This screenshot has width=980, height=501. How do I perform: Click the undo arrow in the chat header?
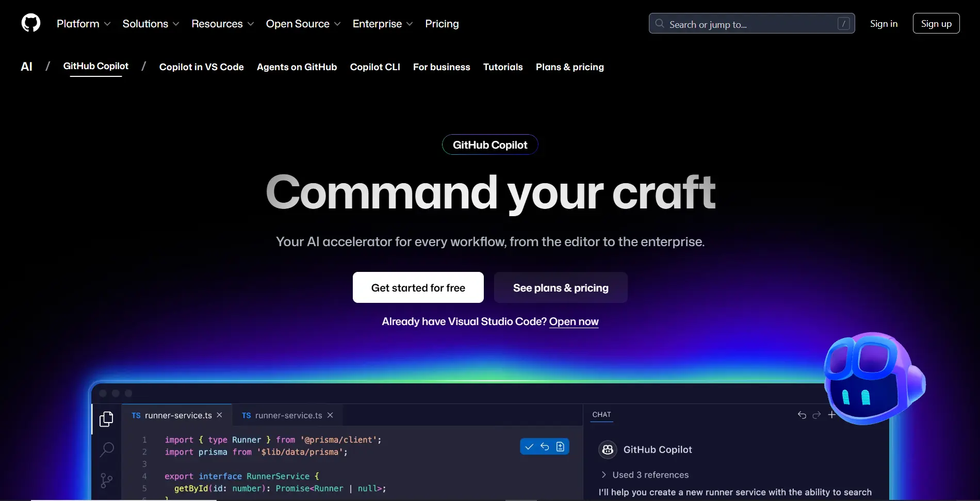pos(802,414)
